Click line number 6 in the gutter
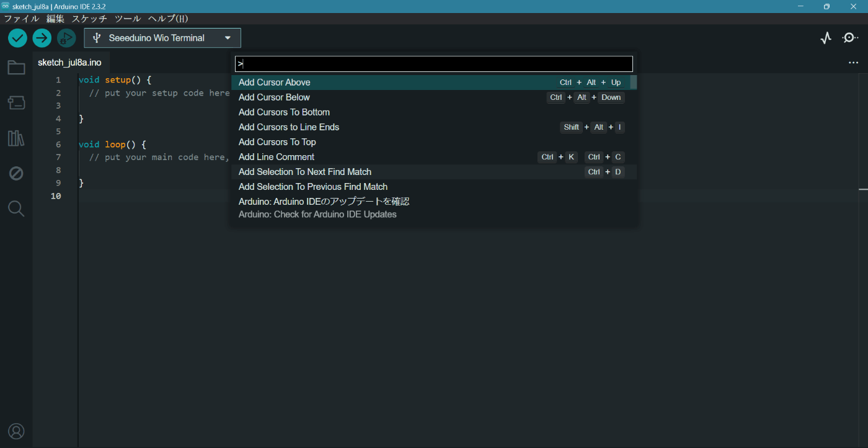Screen dimensions: 868x448 58,145
